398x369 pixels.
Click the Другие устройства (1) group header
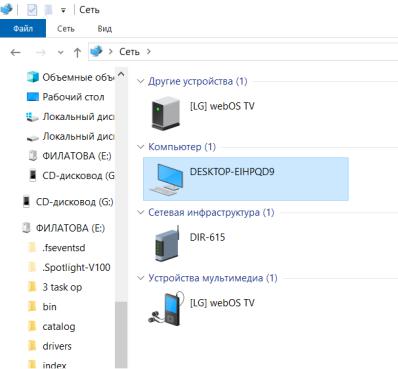coord(198,81)
